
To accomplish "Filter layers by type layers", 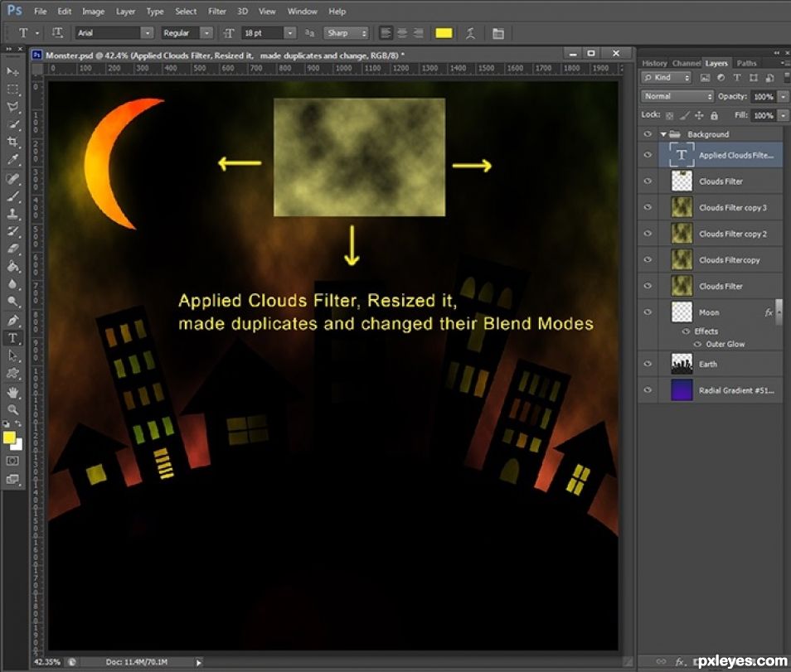I will (x=737, y=78).
